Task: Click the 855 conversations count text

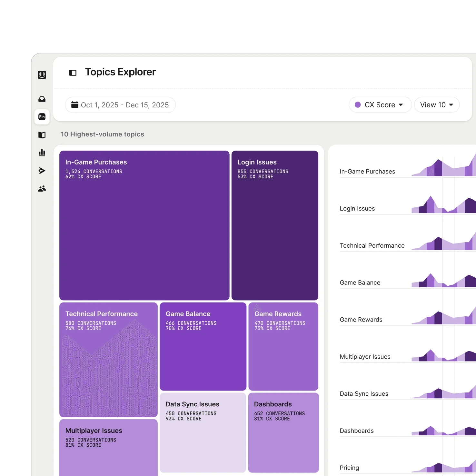Action: tap(263, 172)
